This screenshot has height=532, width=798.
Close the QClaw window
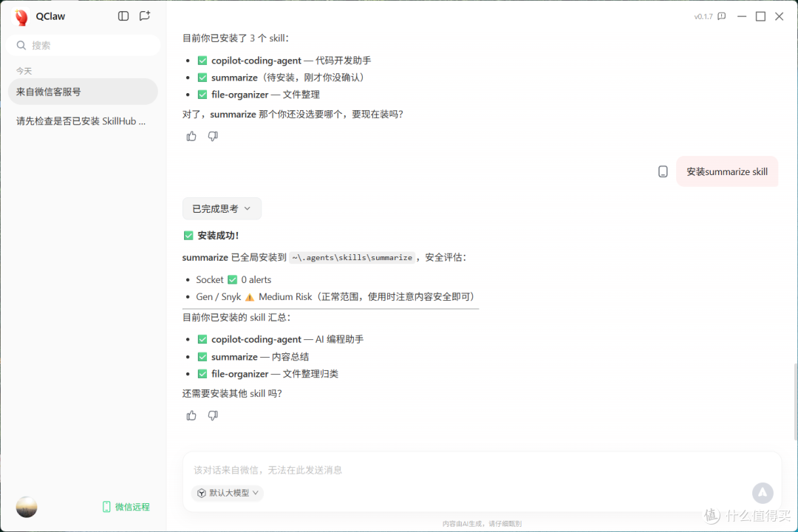click(x=780, y=16)
